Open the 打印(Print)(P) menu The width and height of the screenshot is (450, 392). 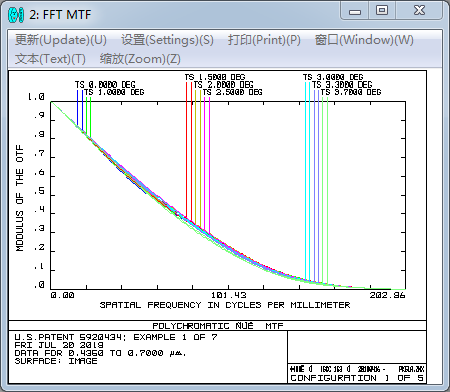click(264, 40)
